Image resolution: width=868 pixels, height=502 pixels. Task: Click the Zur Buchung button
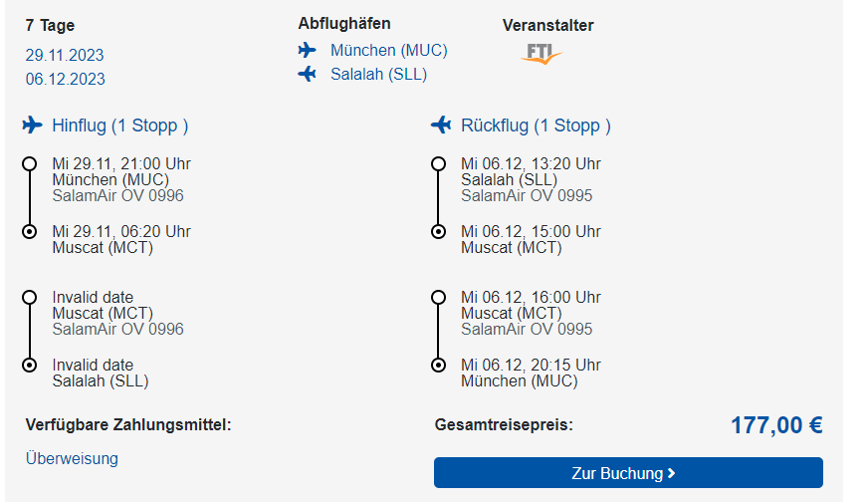[628, 473]
